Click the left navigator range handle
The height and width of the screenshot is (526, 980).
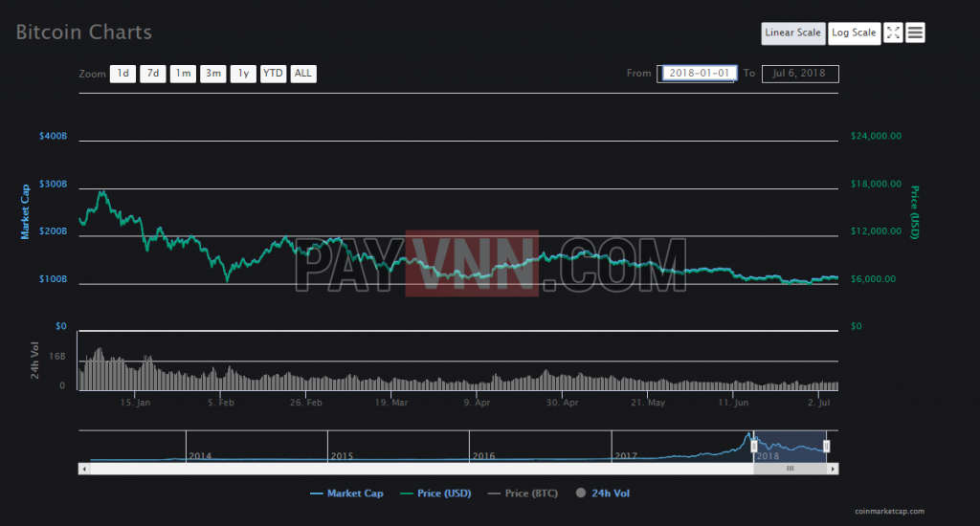754,446
